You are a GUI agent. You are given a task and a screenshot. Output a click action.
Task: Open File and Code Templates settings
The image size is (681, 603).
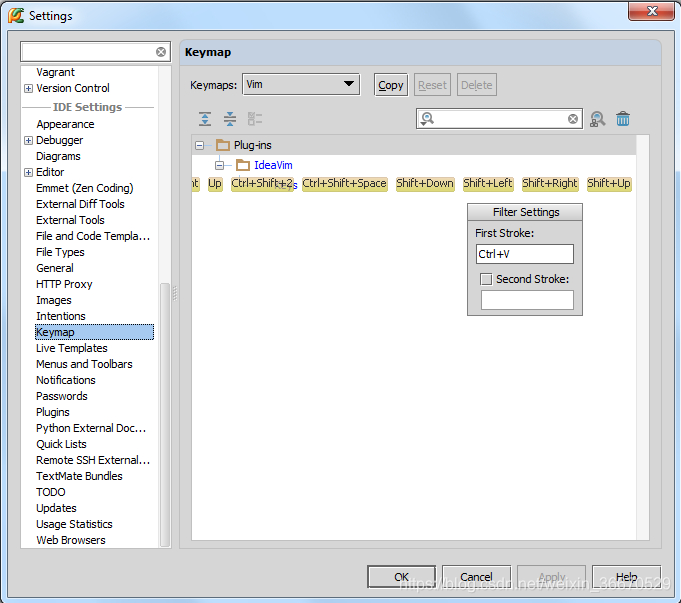(x=93, y=236)
